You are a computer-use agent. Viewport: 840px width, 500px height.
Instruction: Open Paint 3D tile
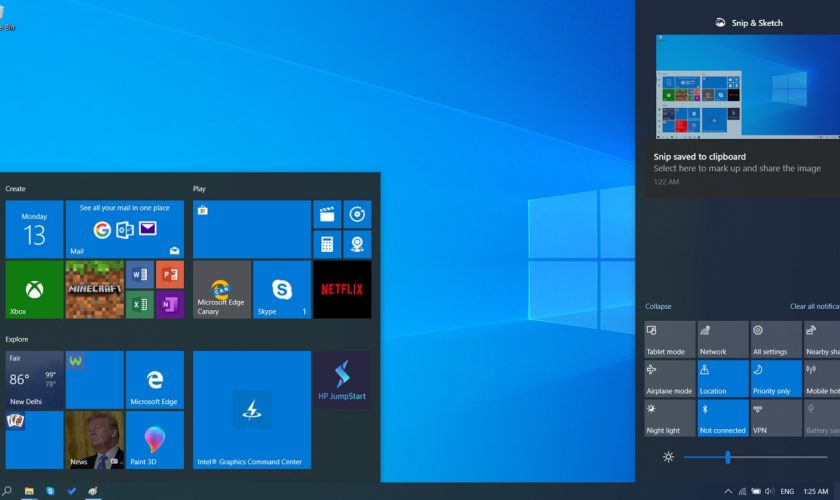[154, 440]
